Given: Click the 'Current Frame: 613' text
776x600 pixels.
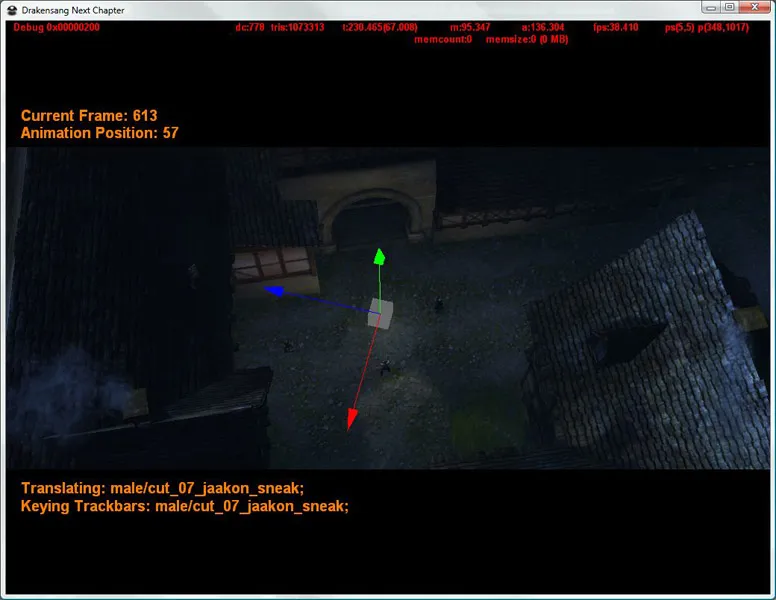Looking at the screenshot, I should click(x=89, y=116).
